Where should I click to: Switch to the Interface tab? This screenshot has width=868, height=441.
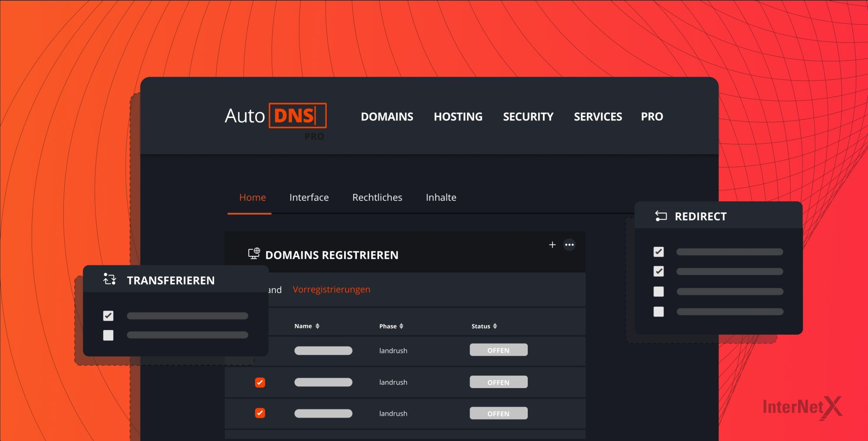(309, 197)
